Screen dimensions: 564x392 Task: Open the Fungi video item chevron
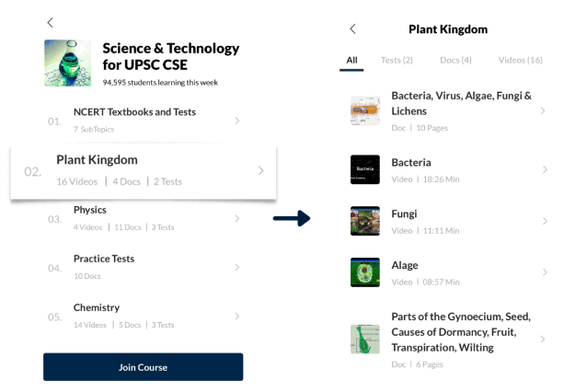pos(545,221)
